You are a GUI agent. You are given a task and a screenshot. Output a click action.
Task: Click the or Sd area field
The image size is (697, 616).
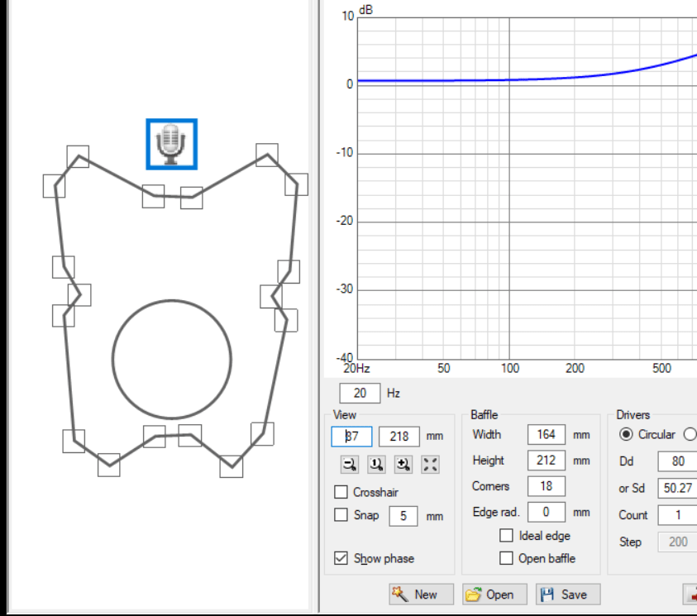(677, 489)
